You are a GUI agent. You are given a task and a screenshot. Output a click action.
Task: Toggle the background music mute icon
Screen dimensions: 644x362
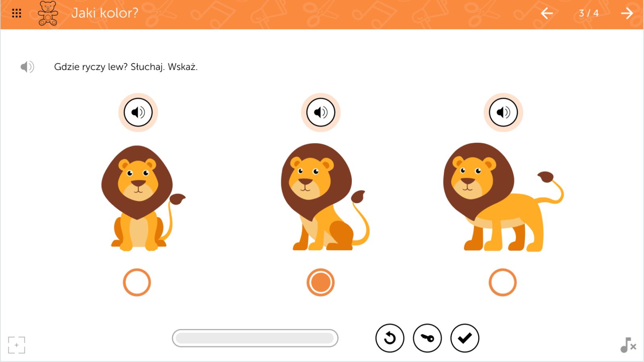(628, 345)
